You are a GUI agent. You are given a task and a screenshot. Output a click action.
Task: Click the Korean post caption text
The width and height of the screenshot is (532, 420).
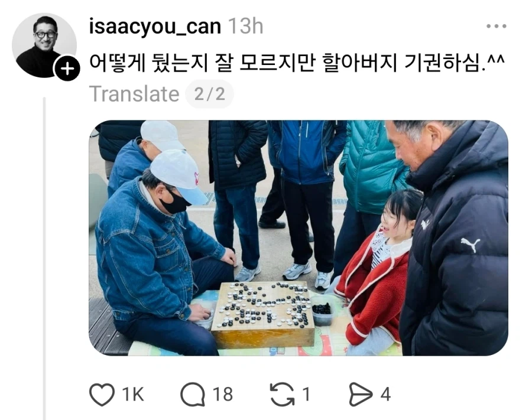pos(297,63)
